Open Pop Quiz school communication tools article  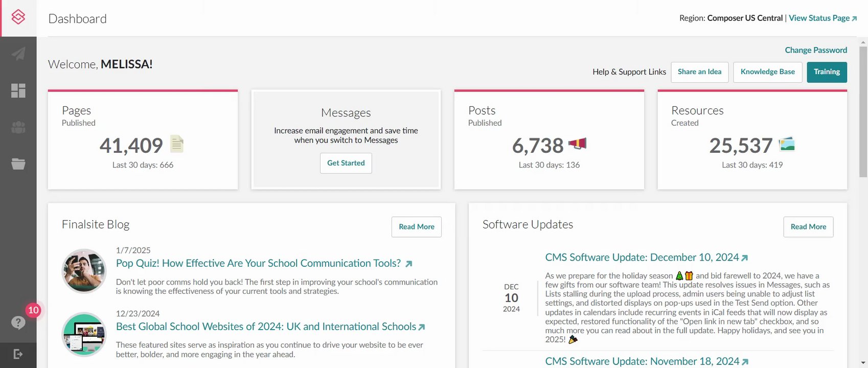[258, 263]
